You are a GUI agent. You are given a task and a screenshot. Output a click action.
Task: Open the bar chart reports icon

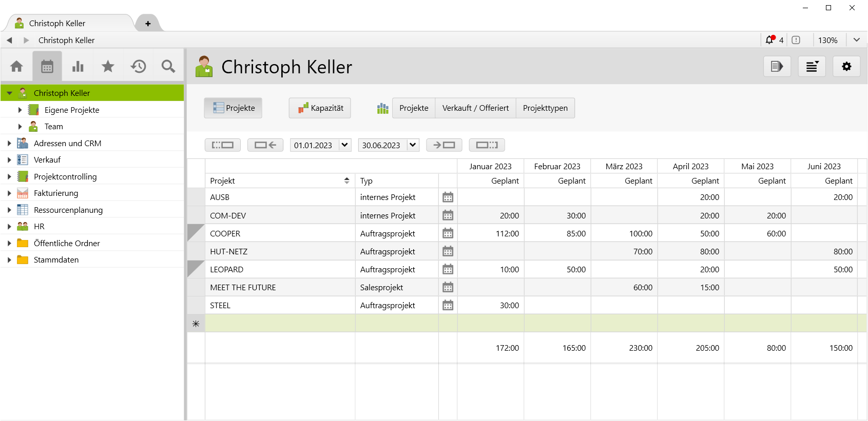[x=78, y=66]
